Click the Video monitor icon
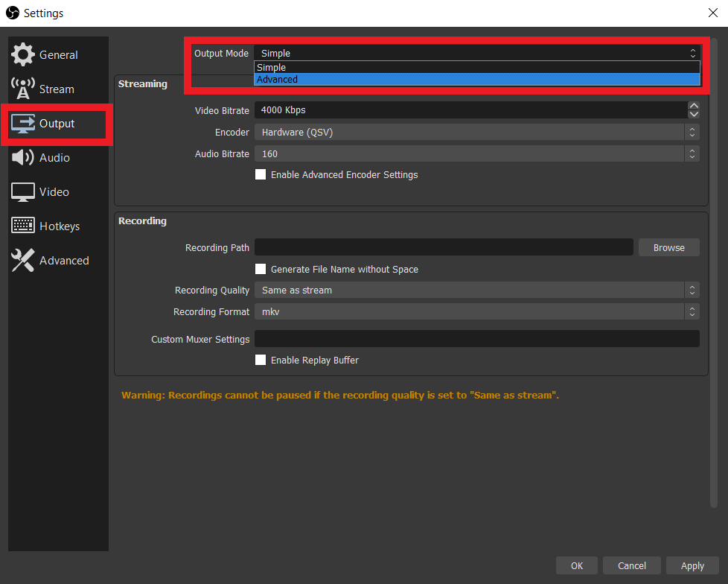Viewport: 728px width, 584px height. click(23, 191)
